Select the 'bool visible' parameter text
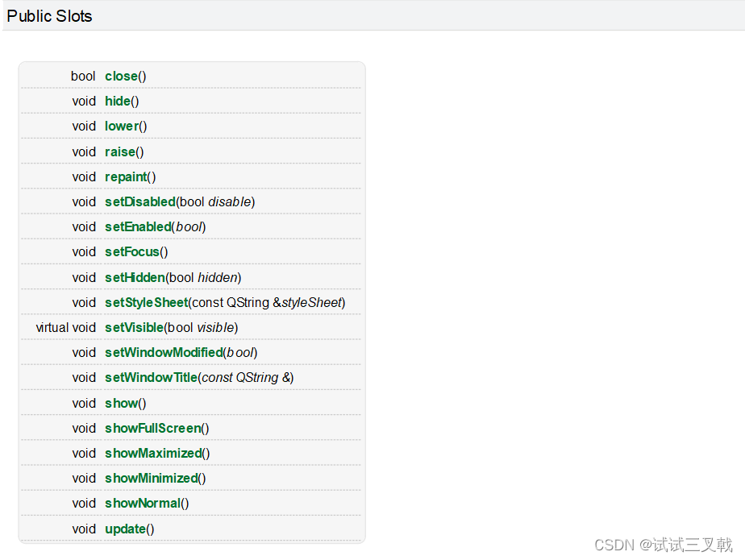The image size is (745, 560). (x=201, y=328)
